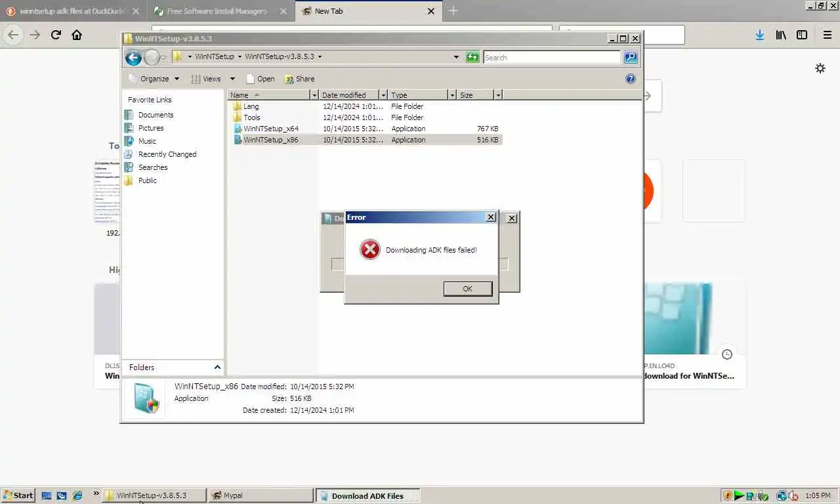Click the WinNTSetup_x86 preview icon in details pane

coord(145,398)
